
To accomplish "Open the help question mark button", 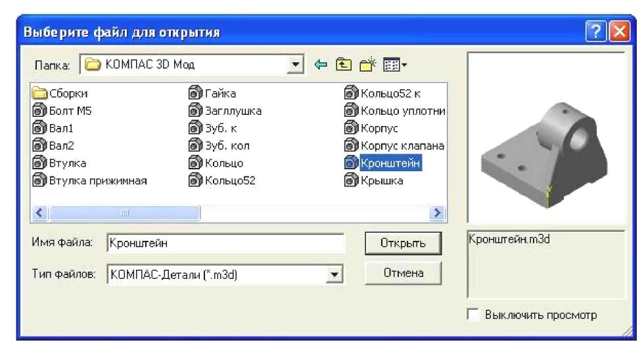I will coord(596,31).
